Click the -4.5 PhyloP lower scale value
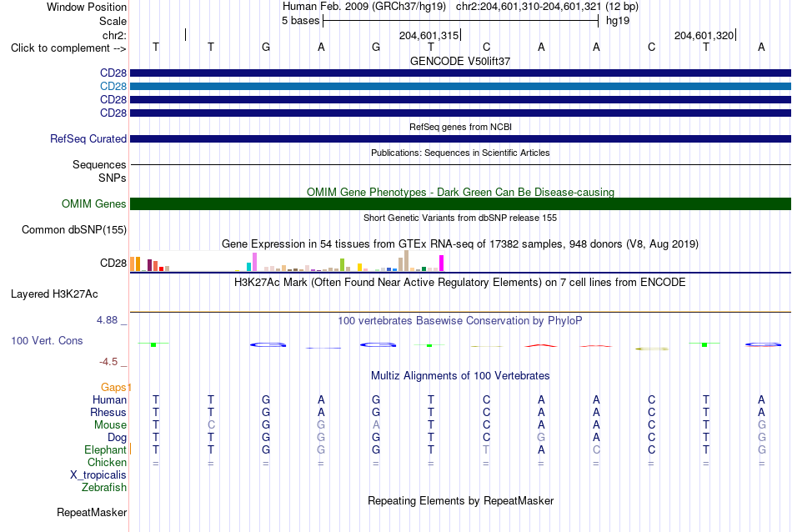This screenshot has width=792, height=532. [x=108, y=362]
